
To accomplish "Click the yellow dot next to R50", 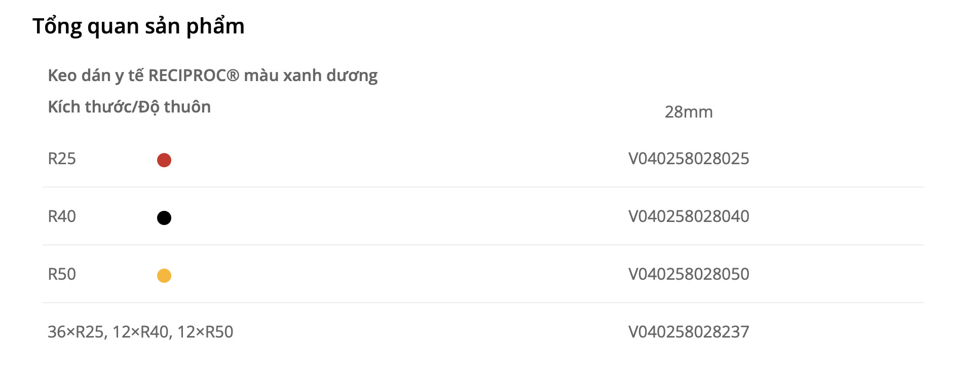I will 164,276.
